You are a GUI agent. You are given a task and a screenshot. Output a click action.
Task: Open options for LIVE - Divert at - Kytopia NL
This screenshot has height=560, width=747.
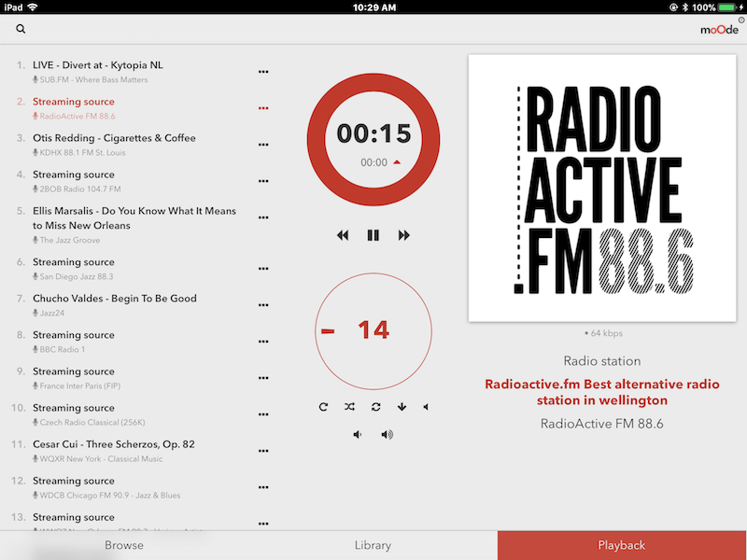pos(263,72)
